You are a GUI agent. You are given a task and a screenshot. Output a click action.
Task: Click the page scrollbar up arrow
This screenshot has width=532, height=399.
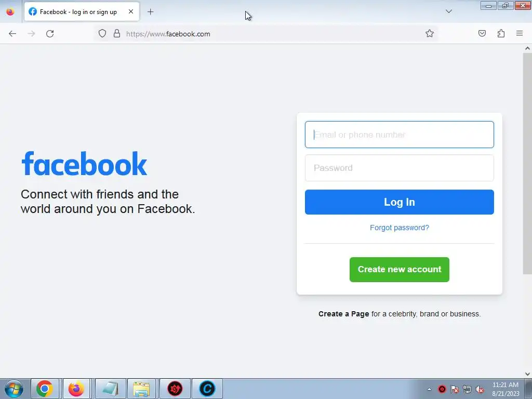[x=527, y=48]
